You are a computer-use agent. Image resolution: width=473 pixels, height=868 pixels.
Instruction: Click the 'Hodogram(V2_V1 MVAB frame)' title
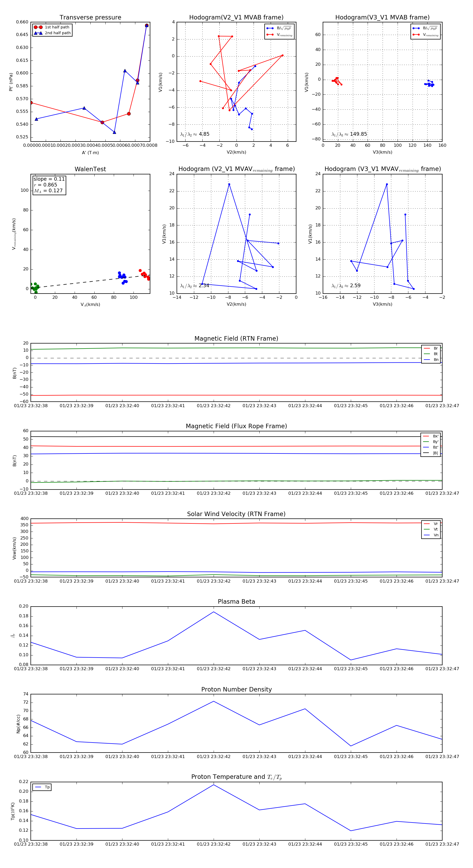click(236, 18)
